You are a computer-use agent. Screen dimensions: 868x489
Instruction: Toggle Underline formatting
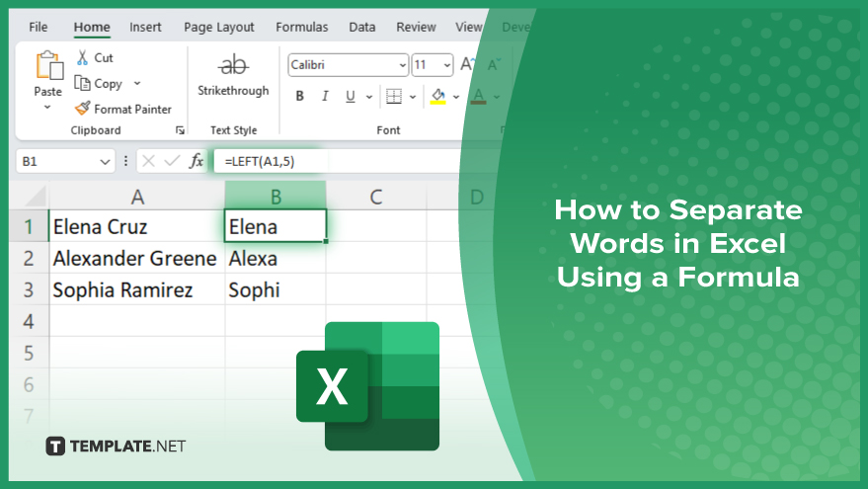click(x=350, y=97)
